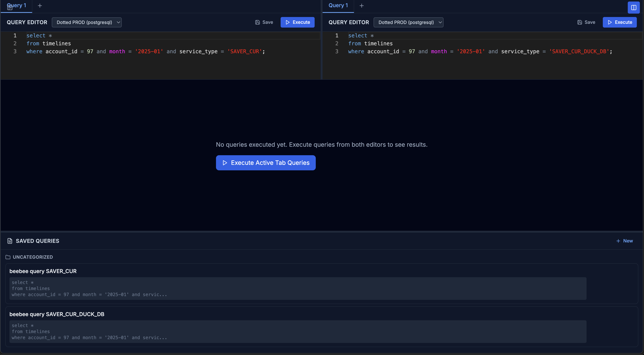Click 'from timelines' line in left editor
This screenshot has width=644, height=355.
coord(49,43)
